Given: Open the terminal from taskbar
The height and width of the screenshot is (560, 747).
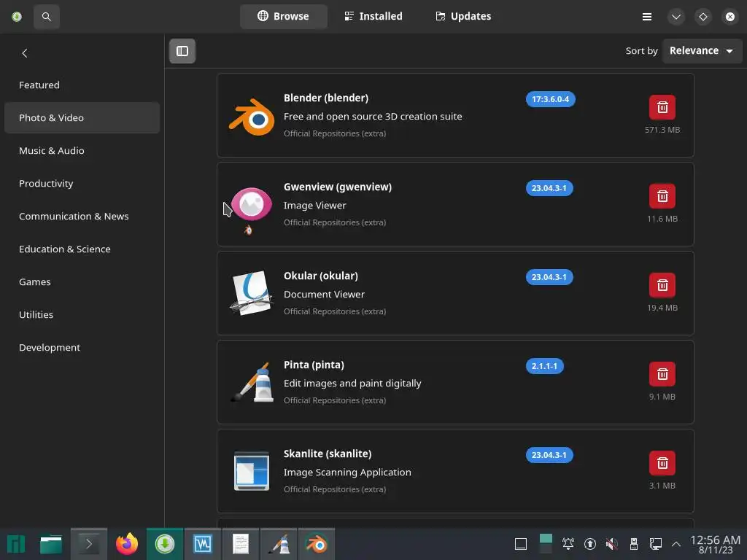Looking at the screenshot, I should (x=88, y=544).
